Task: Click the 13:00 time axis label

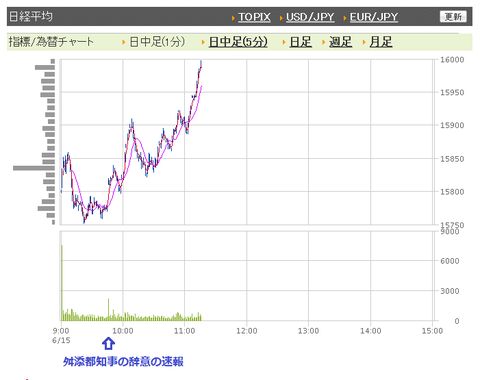Action: [x=308, y=331]
